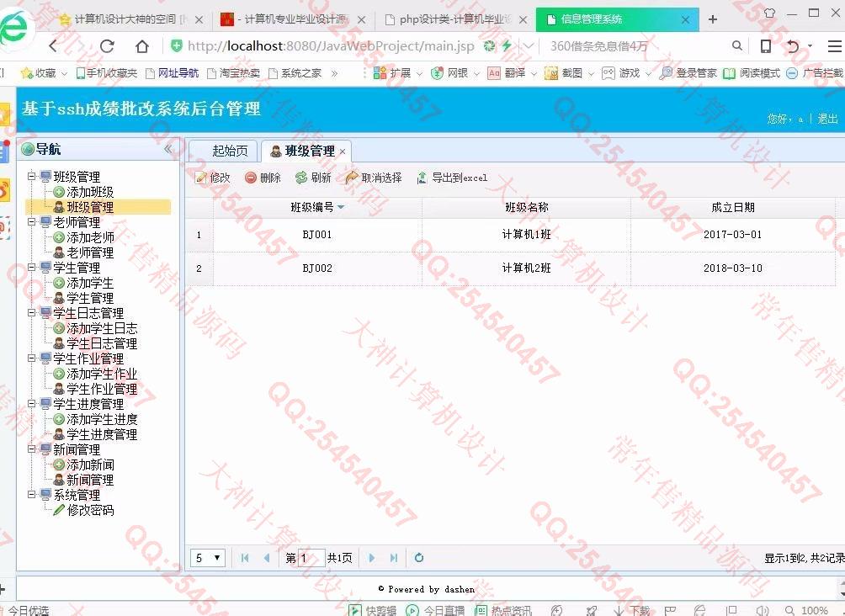Click address bar search magnifier icon
845x616 pixels.
coord(736,45)
